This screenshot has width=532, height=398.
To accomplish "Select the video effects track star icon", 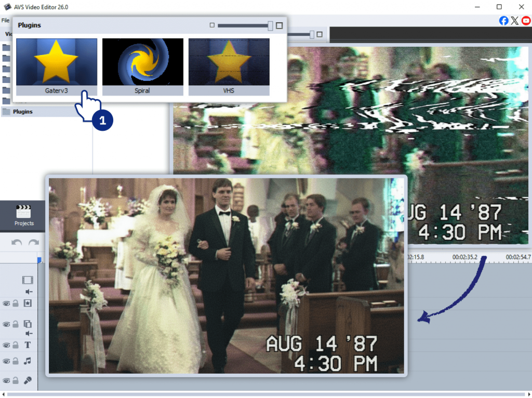I will 28,303.
